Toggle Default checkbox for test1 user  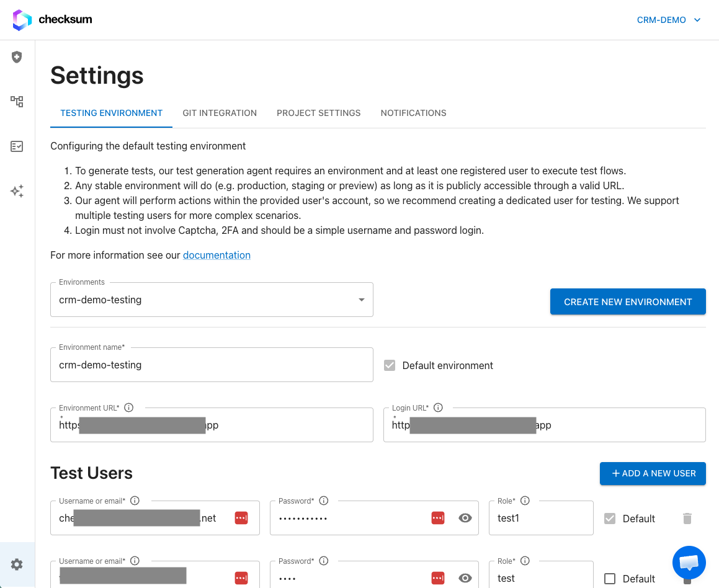pos(610,519)
